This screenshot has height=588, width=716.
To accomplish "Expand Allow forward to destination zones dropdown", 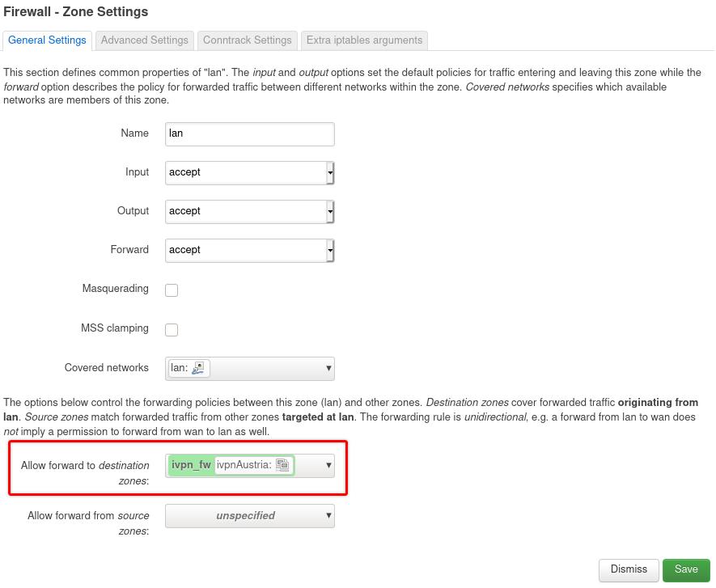I will click(x=250, y=466).
